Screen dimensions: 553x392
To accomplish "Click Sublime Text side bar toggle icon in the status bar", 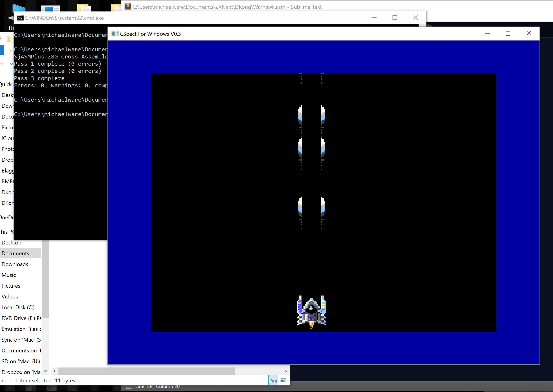I will tap(129, 387).
